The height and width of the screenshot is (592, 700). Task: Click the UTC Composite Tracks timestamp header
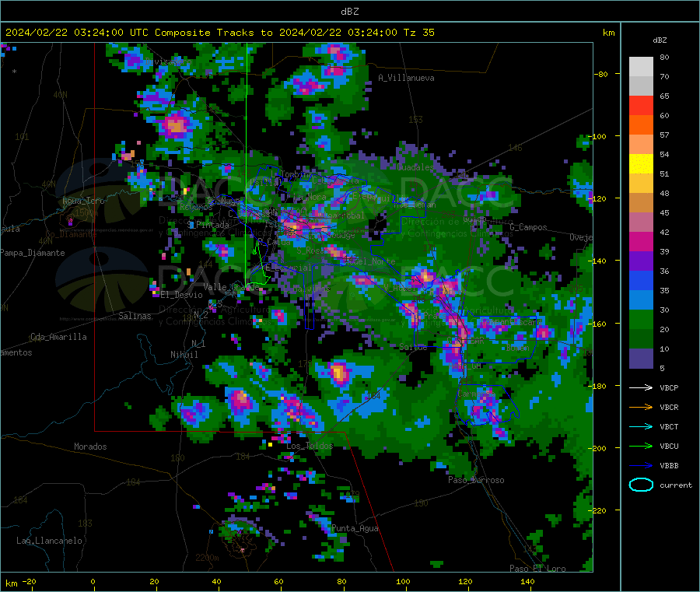click(x=220, y=33)
